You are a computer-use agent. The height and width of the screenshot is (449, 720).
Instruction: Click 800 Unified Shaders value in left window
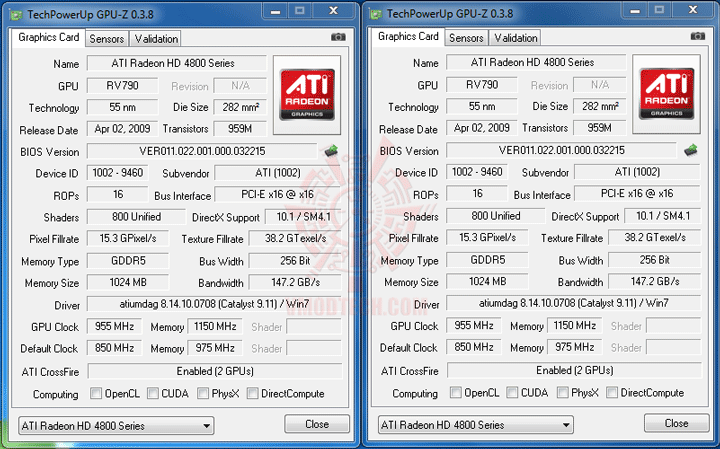(136, 217)
